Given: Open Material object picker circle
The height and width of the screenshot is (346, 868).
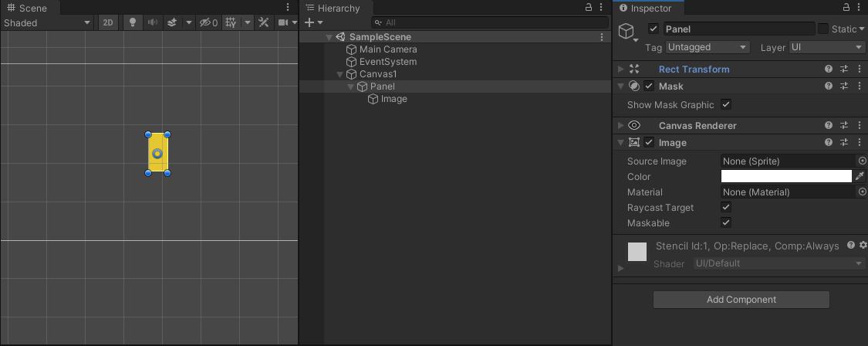Looking at the screenshot, I should click(862, 192).
